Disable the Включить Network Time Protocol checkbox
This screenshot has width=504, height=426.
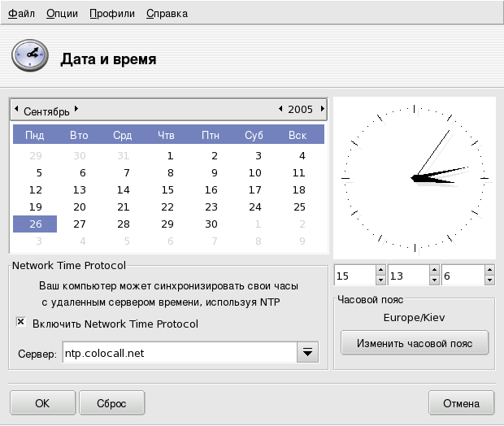coord(21,323)
